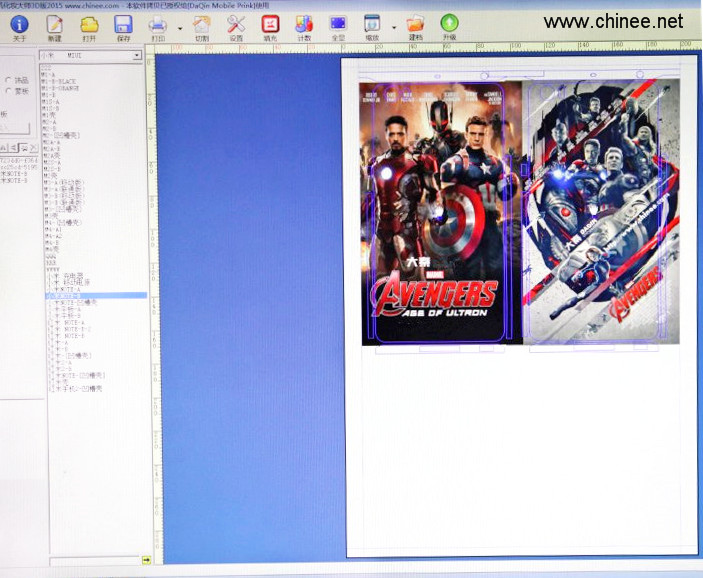Create a new document with 新建

click(55, 24)
